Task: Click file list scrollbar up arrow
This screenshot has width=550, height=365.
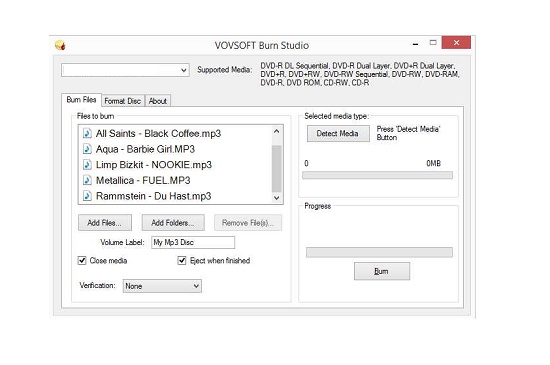Action: tap(276, 131)
